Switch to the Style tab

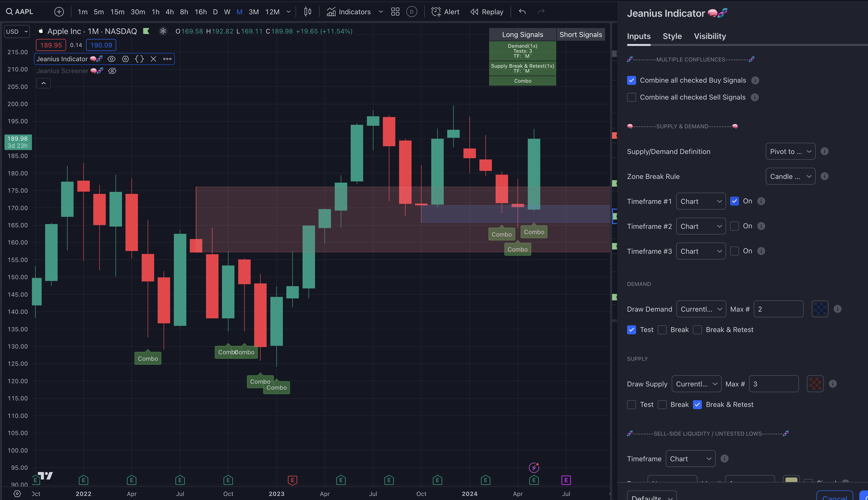672,36
